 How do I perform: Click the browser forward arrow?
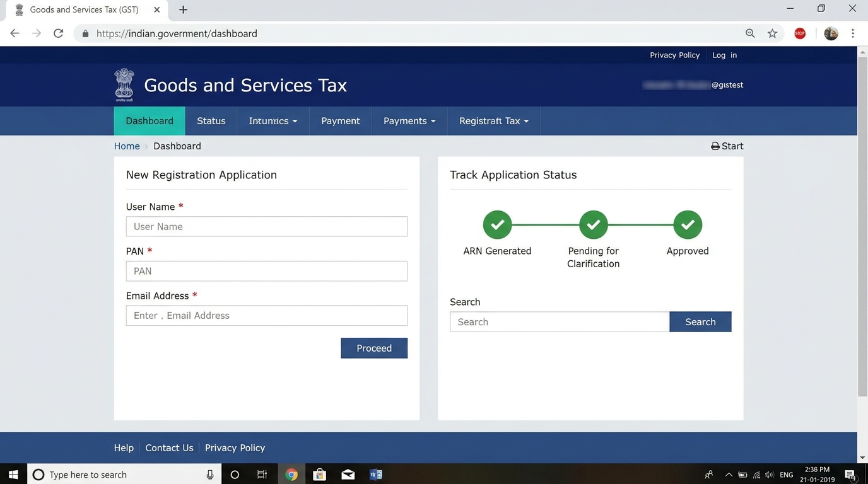[x=37, y=33]
